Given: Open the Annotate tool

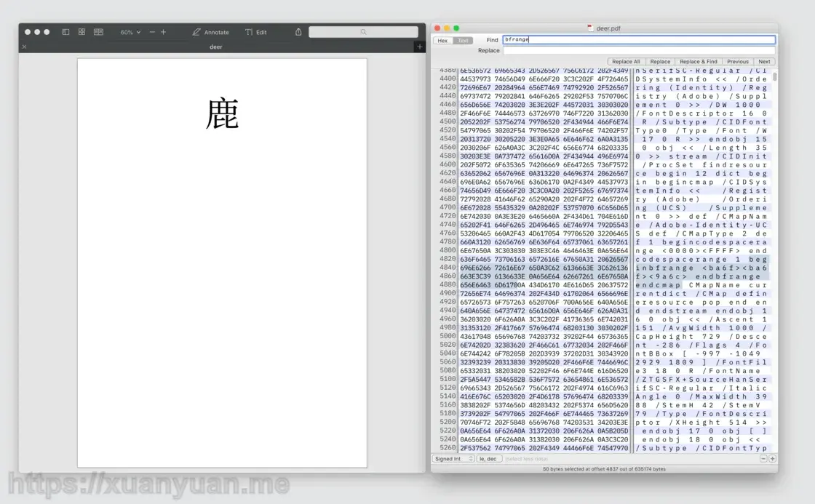Looking at the screenshot, I should point(210,32).
